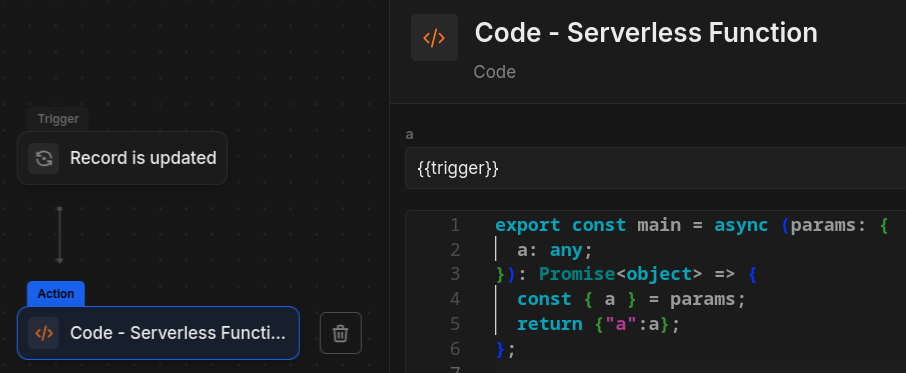Click code line 1 'export const main'
The image size is (906, 373).
pyautogui.click(x=588, y=225)
